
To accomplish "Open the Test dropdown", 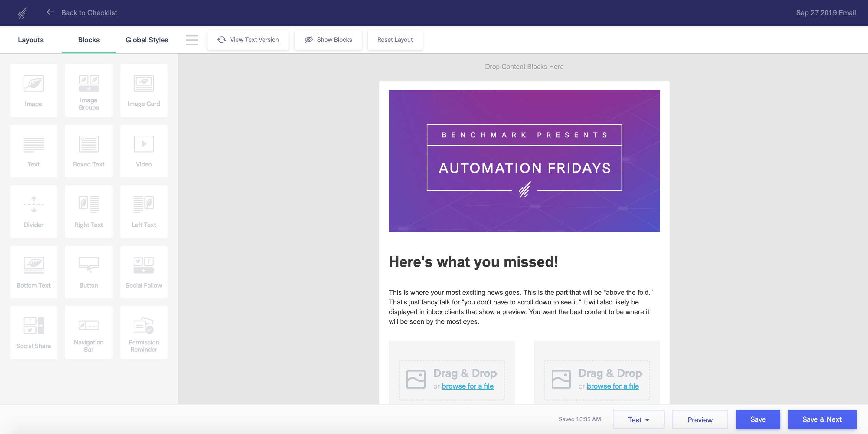I will point(638,420).
